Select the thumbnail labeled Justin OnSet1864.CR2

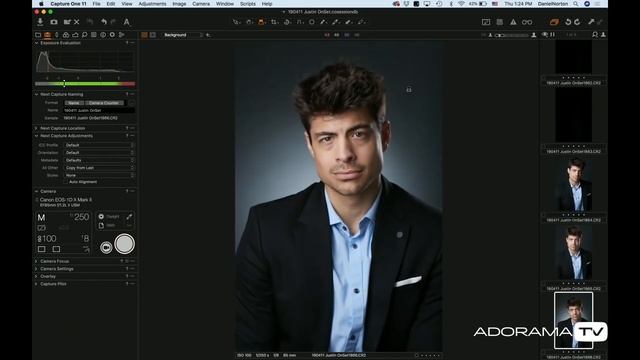(x=574, y=184)
